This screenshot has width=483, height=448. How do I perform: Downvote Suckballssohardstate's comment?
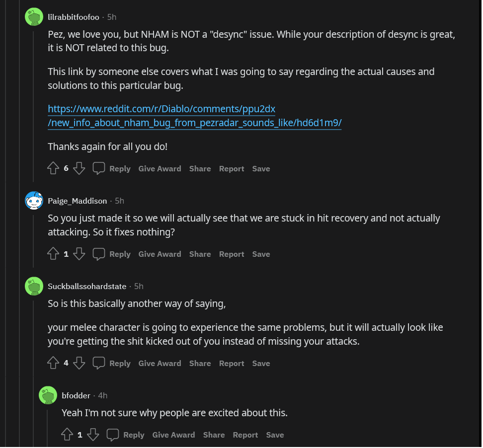point(79,364)
